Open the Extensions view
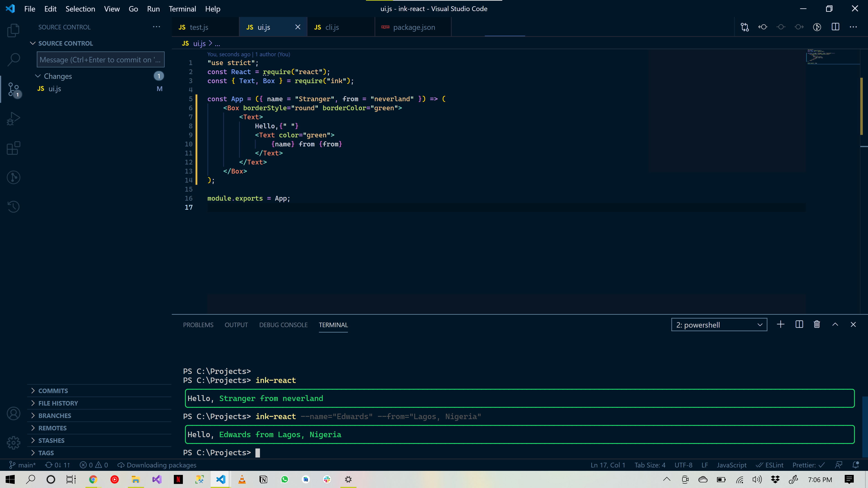The image size is (868, 488). [14, 148]
